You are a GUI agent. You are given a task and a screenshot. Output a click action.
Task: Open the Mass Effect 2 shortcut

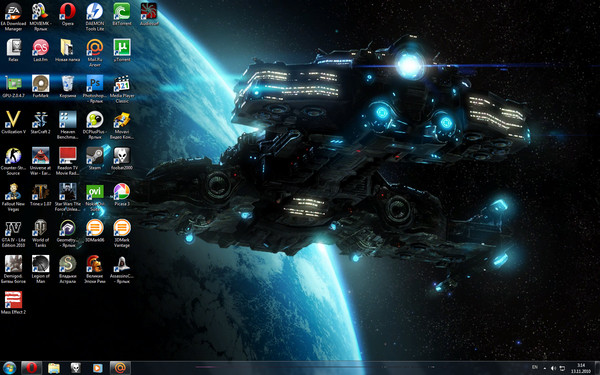(x=13, y=302)
